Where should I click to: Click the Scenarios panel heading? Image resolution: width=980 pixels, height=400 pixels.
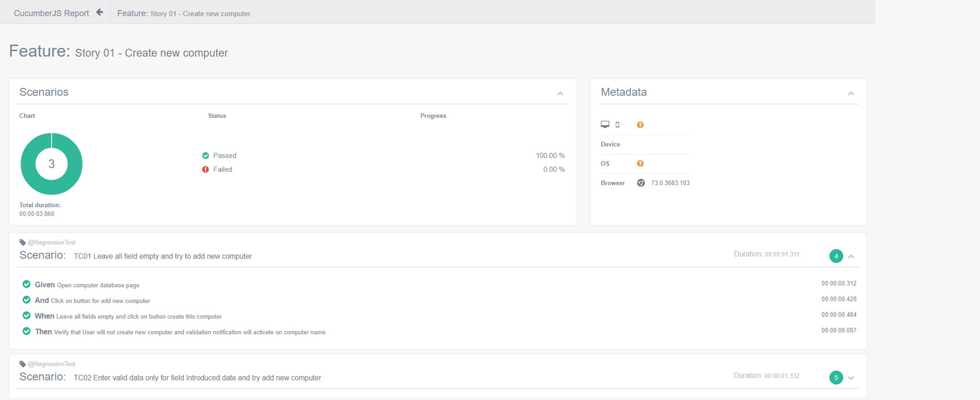click(x=44, y=92)
